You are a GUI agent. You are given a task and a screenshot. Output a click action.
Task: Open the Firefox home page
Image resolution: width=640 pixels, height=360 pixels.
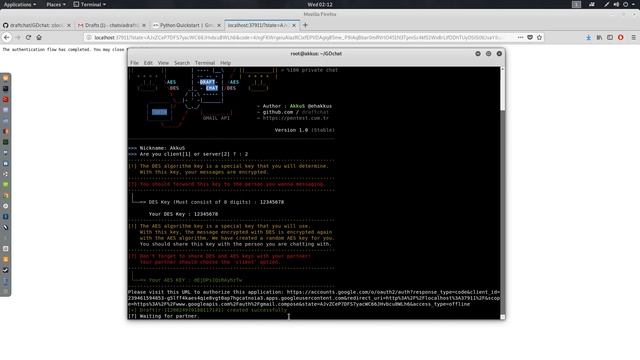click(x=39, y=38)
